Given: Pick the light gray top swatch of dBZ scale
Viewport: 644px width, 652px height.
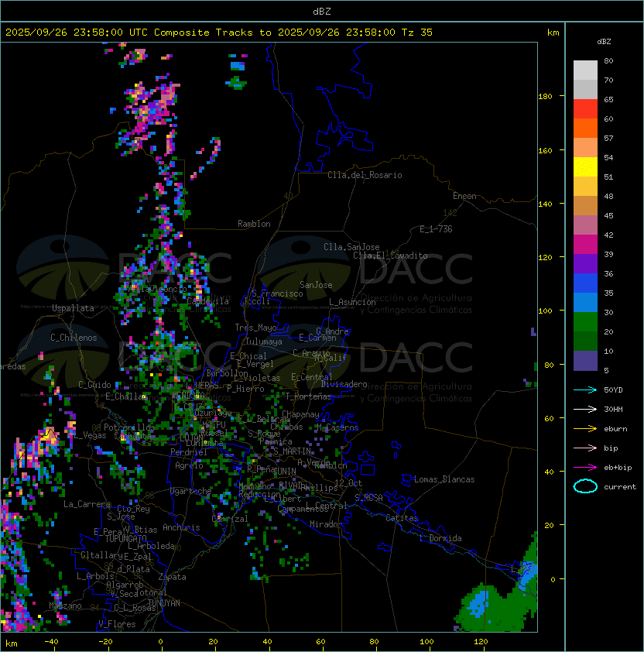Looking at the screenshot, I should (585, 70).
